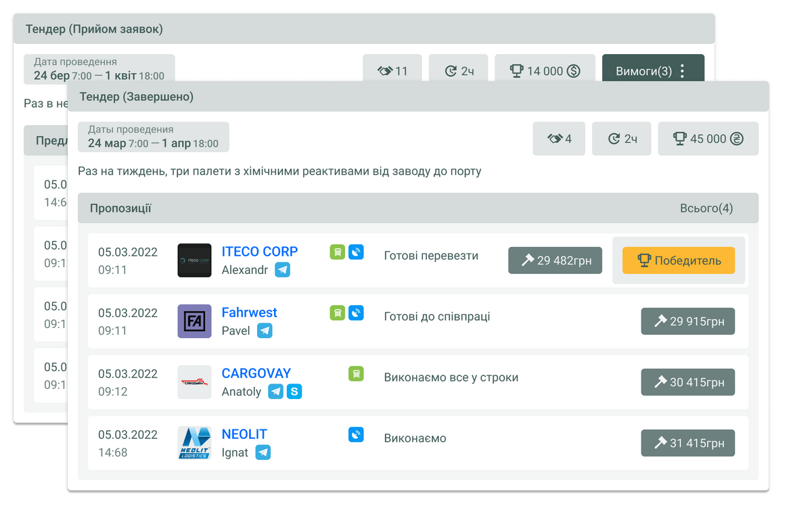Click the 45 000 prize budget badge
Screen dimensions: 812x514
point(708,139)
